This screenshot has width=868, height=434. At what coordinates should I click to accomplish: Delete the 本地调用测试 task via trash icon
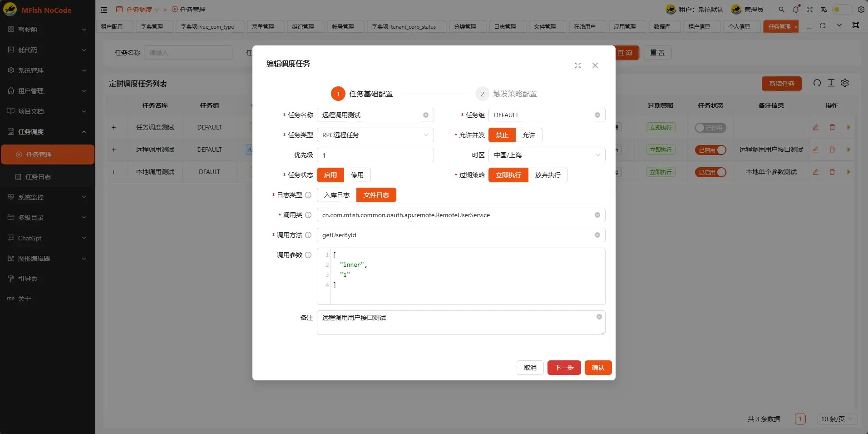coord(832,172)
